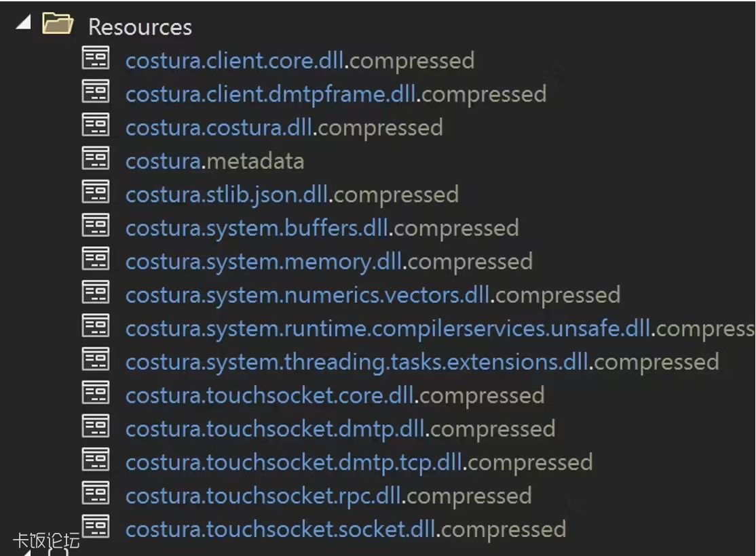Select the Resources folder label

pos(140,27)
